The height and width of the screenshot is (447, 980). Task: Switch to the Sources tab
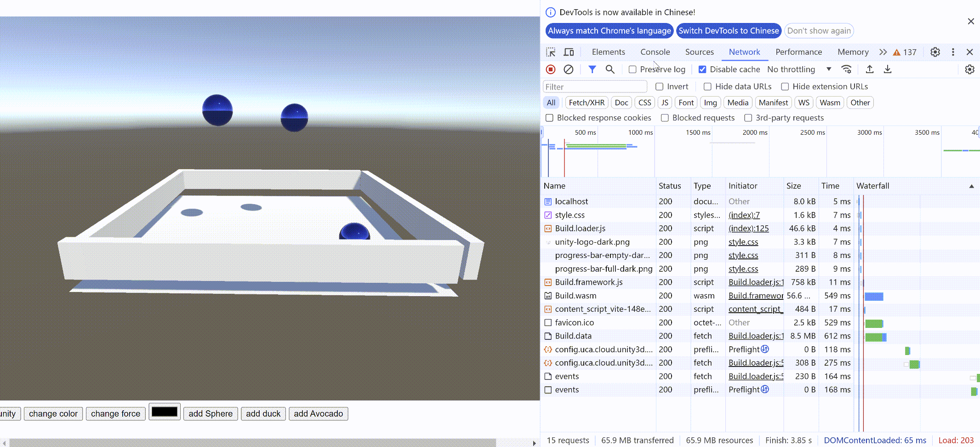pyautogui.click(x=699, y=52)
